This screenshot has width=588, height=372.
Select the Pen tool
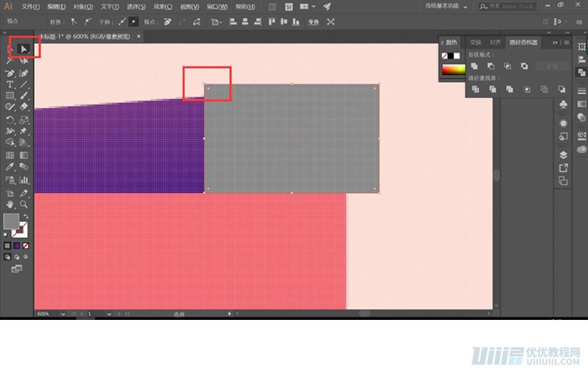point(10,73)
